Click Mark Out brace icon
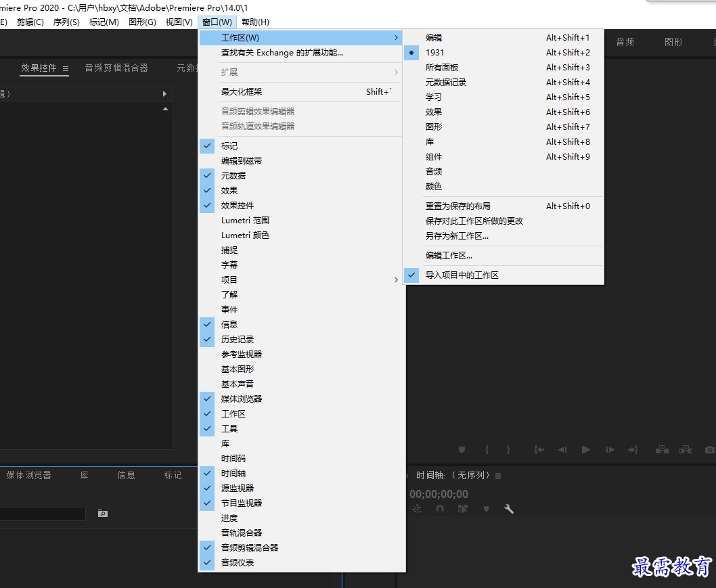This screenshot has height=588, width=716. pyautogui.click(x=508, y=450)
